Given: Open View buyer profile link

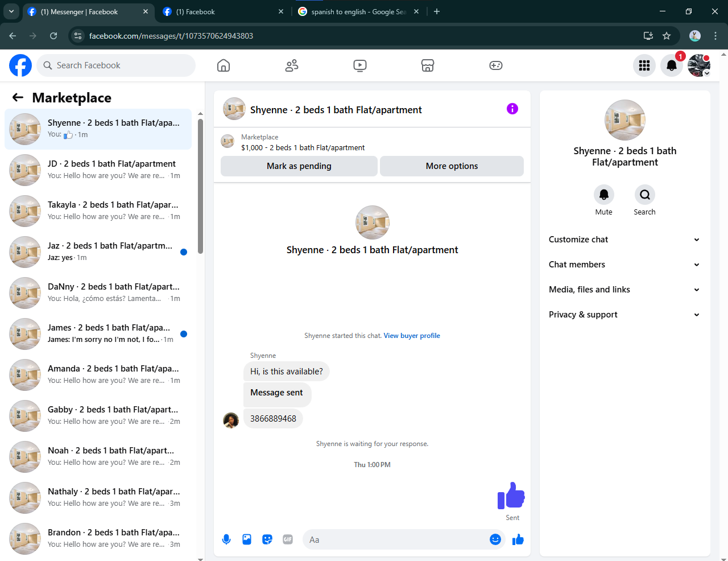Looking at the screenshot, I should tap(412, 336).
